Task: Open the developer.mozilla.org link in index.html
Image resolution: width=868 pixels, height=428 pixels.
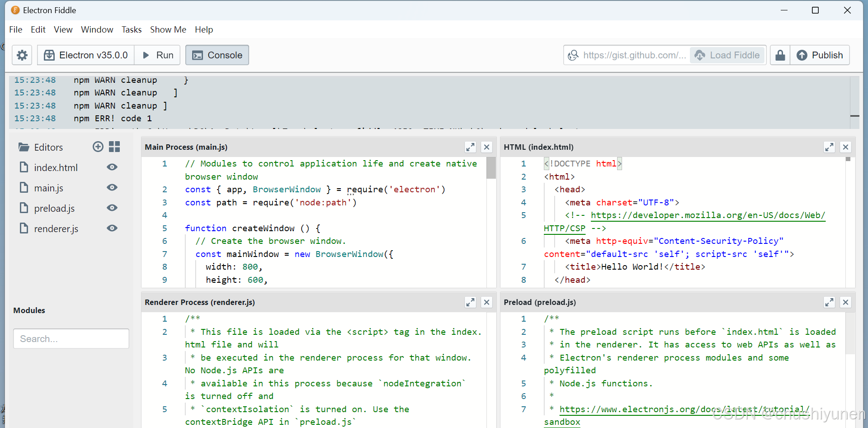Action: click(x=708, y=215)
